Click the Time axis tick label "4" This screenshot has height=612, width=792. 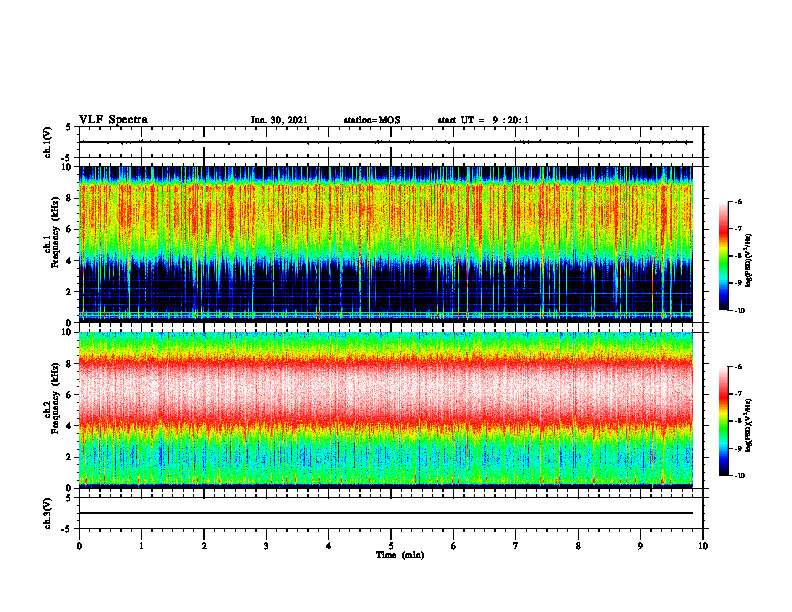click(329, 546)
